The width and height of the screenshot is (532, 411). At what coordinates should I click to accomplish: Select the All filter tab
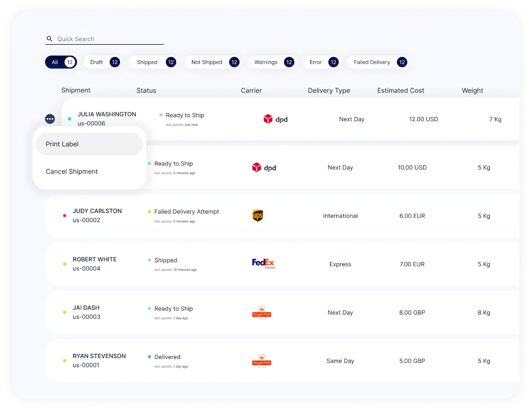pos(61,62)
